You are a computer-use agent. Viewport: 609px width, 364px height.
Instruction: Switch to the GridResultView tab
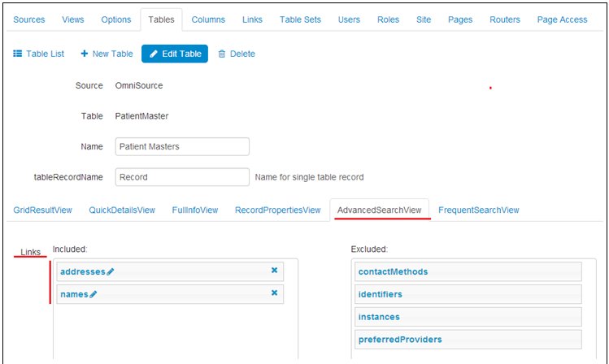click(x=44, y=210)
